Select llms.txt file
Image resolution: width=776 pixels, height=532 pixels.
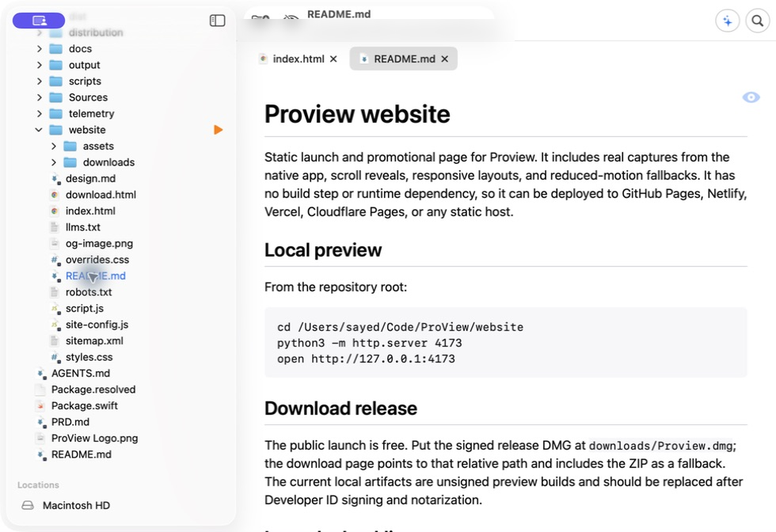(x=83, y=227)
